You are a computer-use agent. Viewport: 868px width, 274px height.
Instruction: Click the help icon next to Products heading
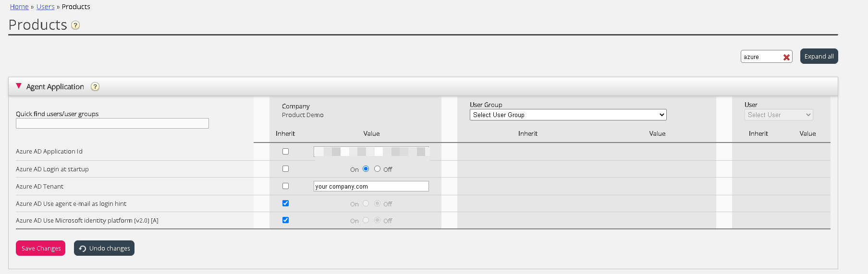[75, 25]
